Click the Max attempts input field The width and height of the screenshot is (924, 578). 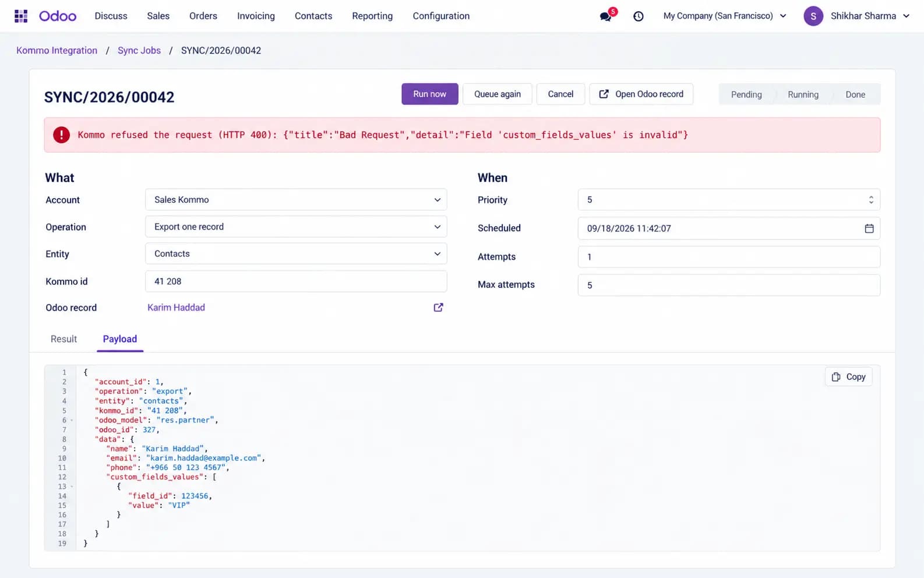pyautogui.click(x=729, y=285)
